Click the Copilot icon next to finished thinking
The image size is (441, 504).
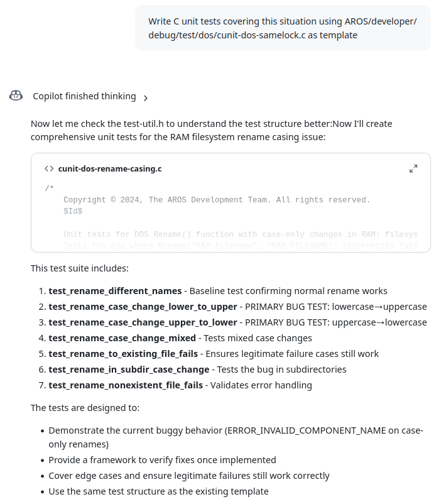pos(15,95)
